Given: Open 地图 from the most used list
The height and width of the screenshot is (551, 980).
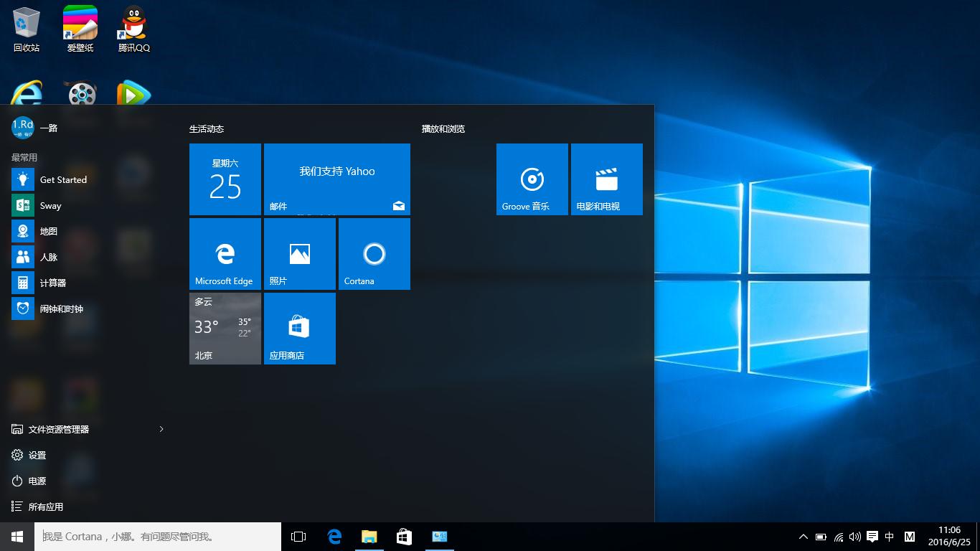Looking at the screenshot, I should (47, 231).
